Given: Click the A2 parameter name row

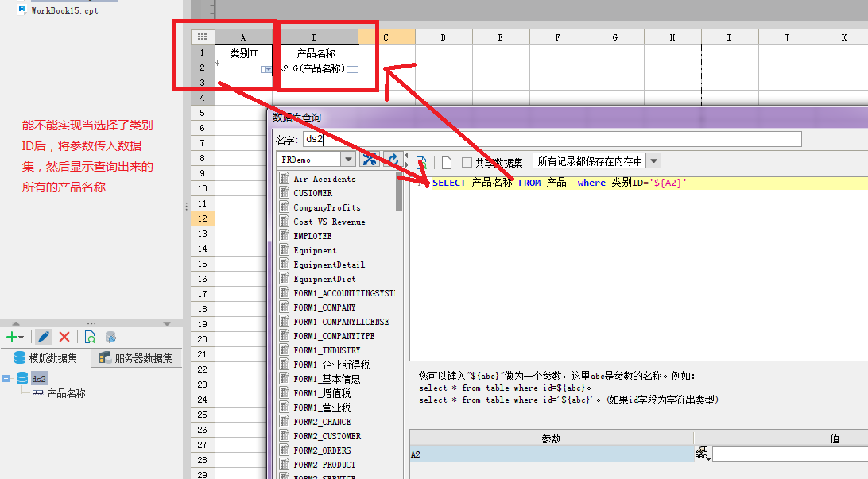Looking at the screenshot, I should tap(552, 454).
